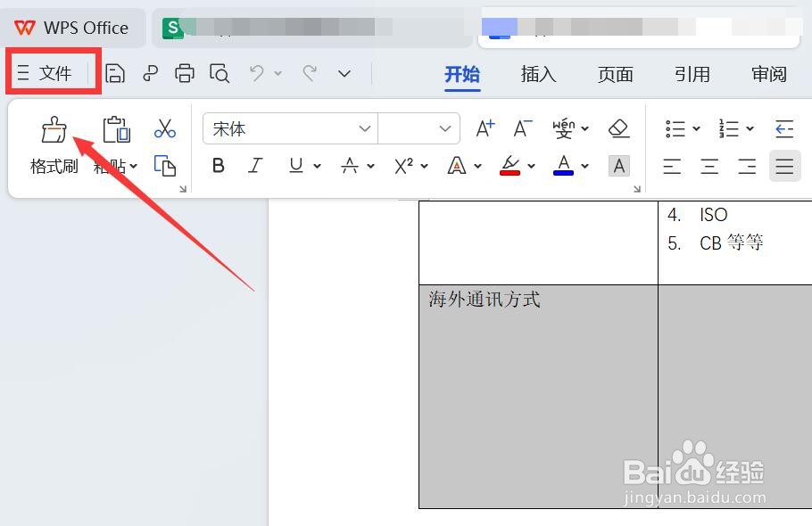Open the 审阅 review tab
Viewport: 812px width, 526px height.
[768, 75]
